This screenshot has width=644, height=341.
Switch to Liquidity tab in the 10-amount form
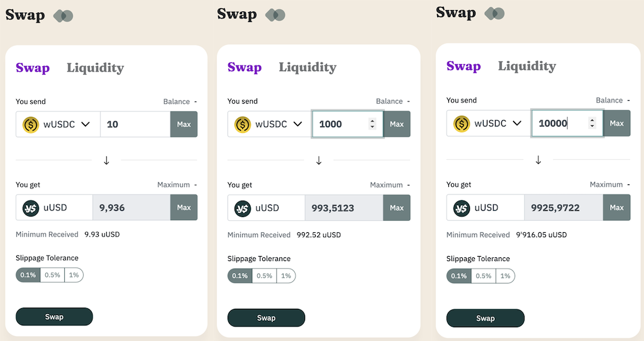point(95,68)
